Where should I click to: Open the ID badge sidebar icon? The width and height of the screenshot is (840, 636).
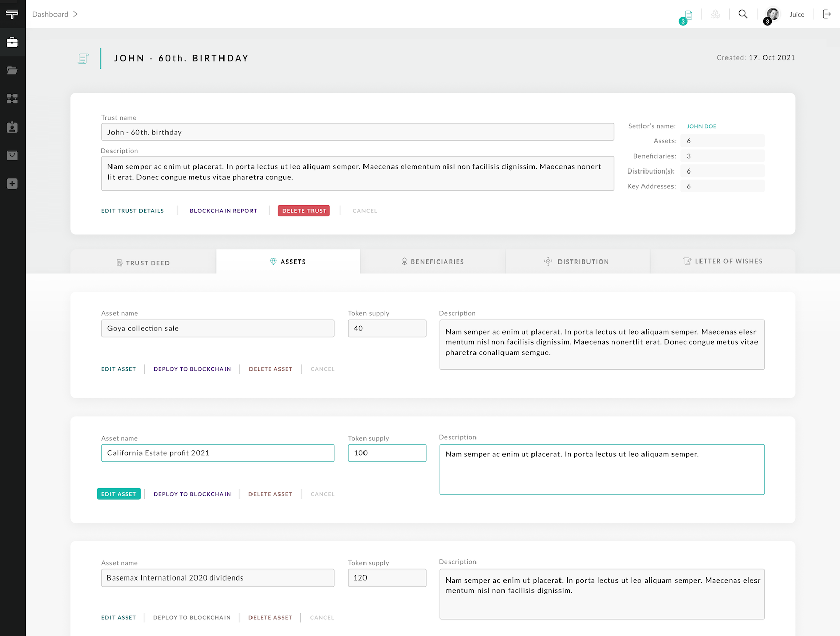click(12, 127)
